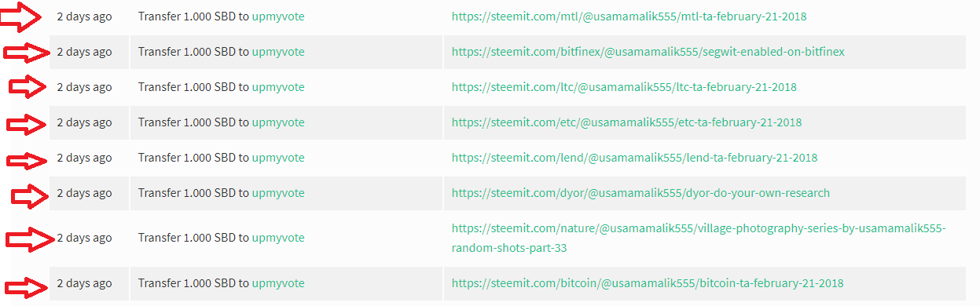This screenshot has width=980, height=306.
Task: Click the red arrow beside the mtl row
Action: (x=21, y=16)
